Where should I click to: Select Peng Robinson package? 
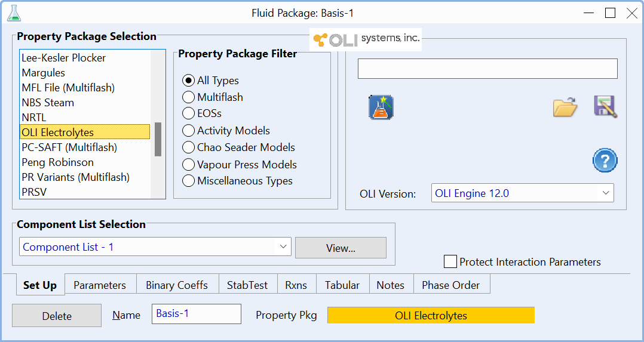pyautogui.click(x=85, y=162)
